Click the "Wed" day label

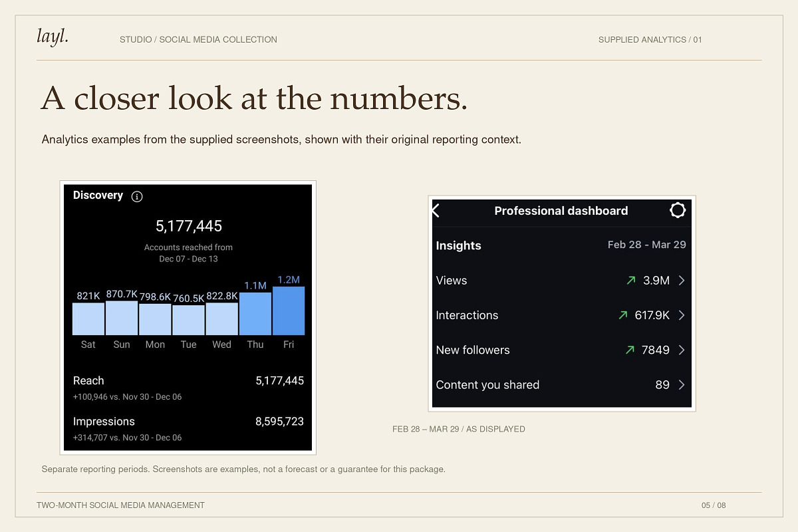221,344
